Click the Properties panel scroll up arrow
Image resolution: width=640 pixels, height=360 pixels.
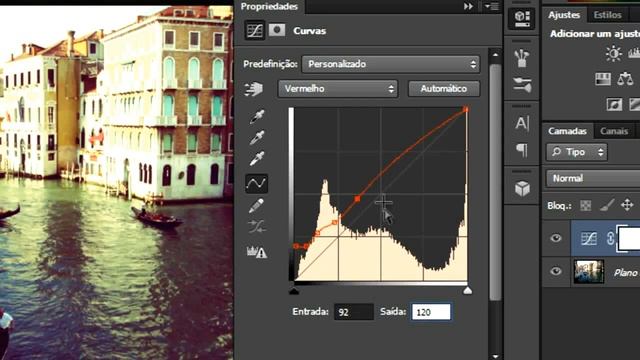(495, 55)
